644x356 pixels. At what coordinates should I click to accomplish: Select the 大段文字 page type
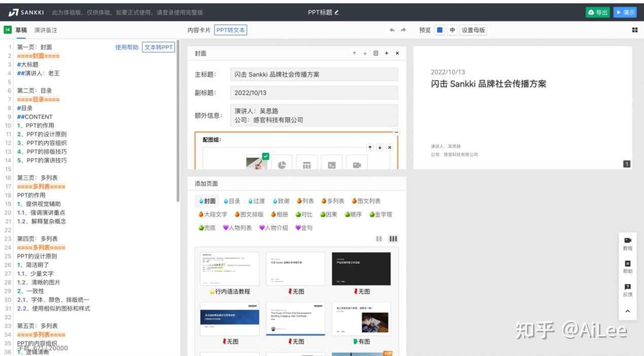(213, 215)
